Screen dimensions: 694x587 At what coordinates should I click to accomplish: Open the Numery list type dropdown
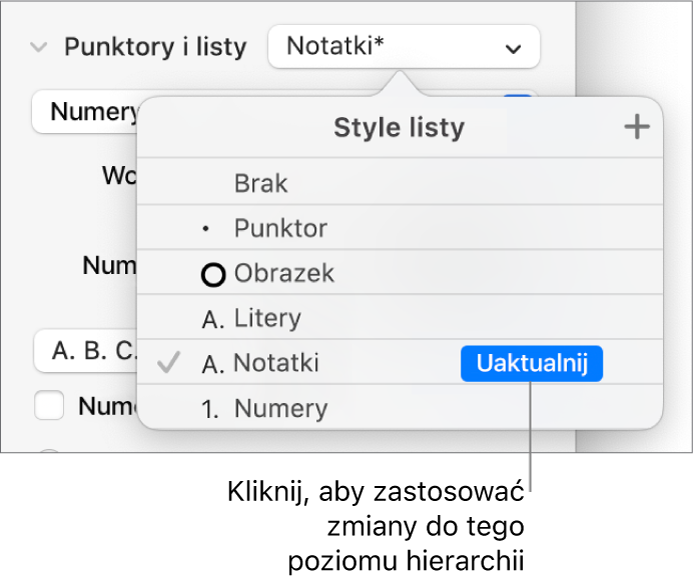[x=85, y=112]
